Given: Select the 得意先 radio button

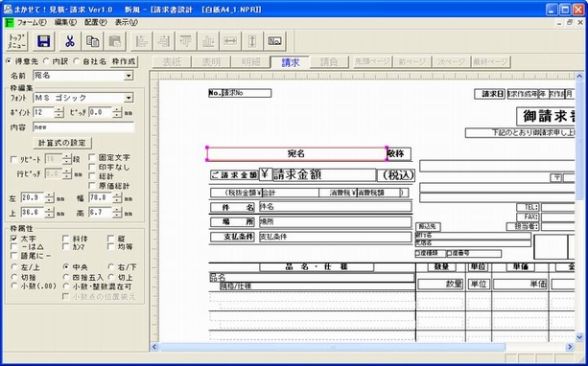Looking at the screenshot, I should [9, 61].
